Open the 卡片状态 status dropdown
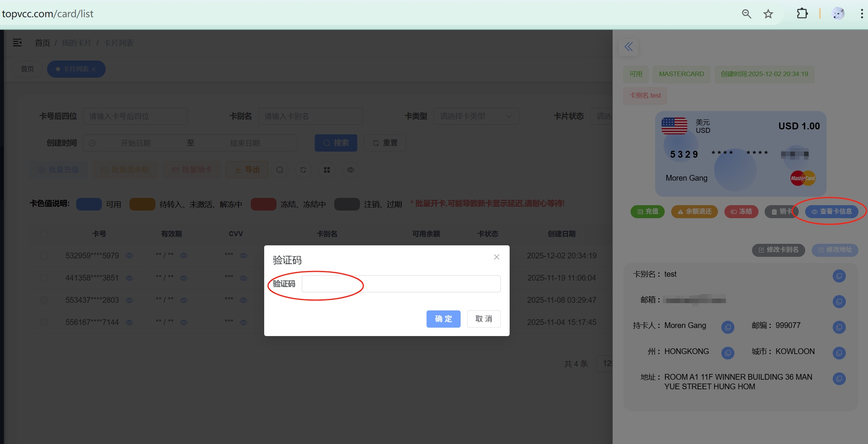868x444 pixels. (x=601, y=116)
